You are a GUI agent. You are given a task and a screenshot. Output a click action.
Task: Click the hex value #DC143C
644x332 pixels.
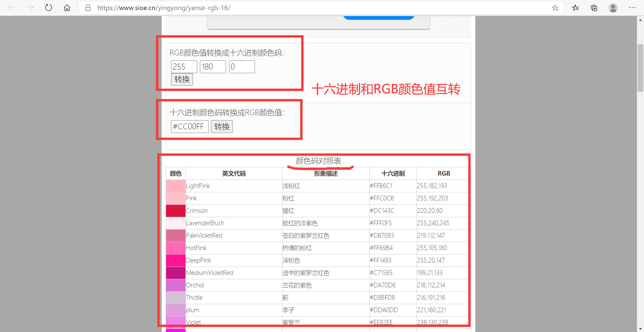382,211
